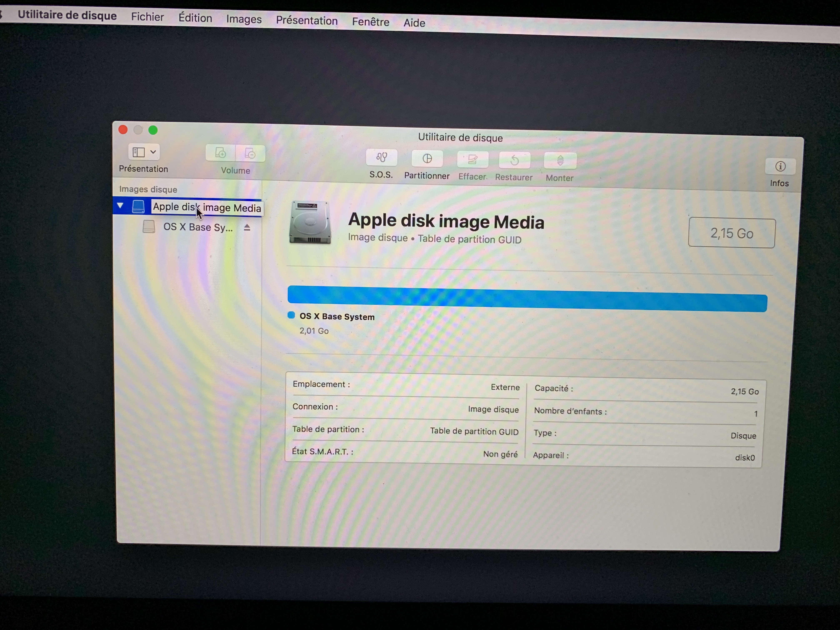
Task: Open the Aide menu
Action: pyautogui.click(x=414, y=23)
